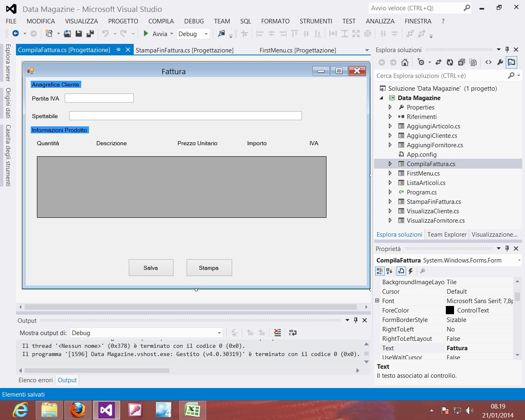Image resolution: width=525 pixels, height=420 pixels.
Task: Open Excel from taskbar
Action: (192, 410)
